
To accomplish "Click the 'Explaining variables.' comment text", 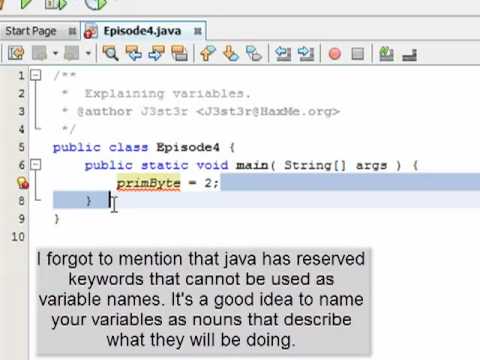I will pos(168,94).
